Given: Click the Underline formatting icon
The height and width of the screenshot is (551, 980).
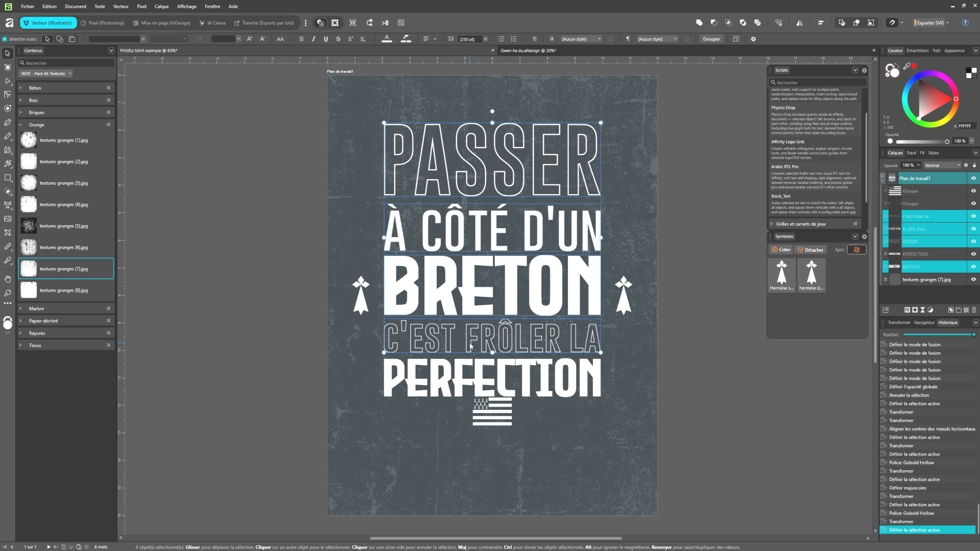Looking at the screenshot, I should pyautogui.click(x=326, y=39).
